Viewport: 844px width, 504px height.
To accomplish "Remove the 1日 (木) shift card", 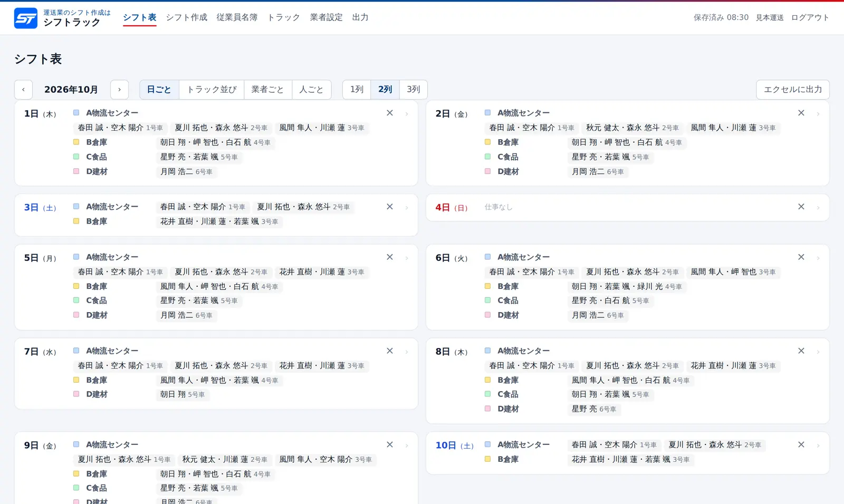I will (390, 113).
